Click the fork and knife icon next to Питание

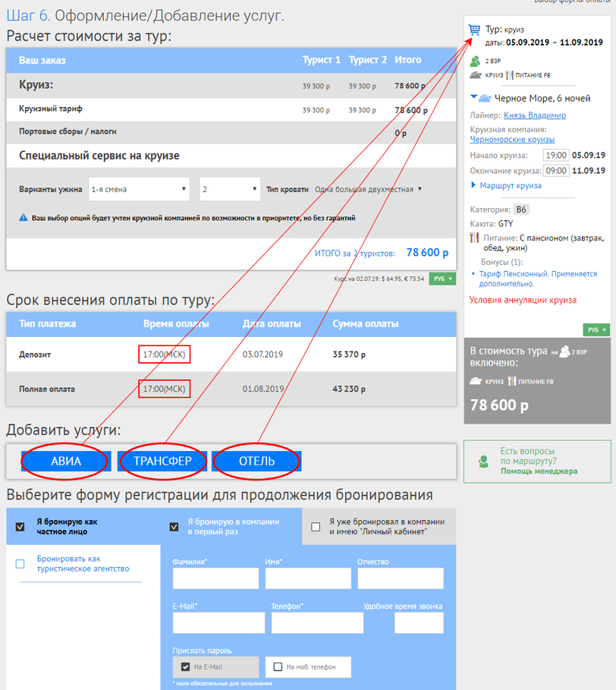475,238
